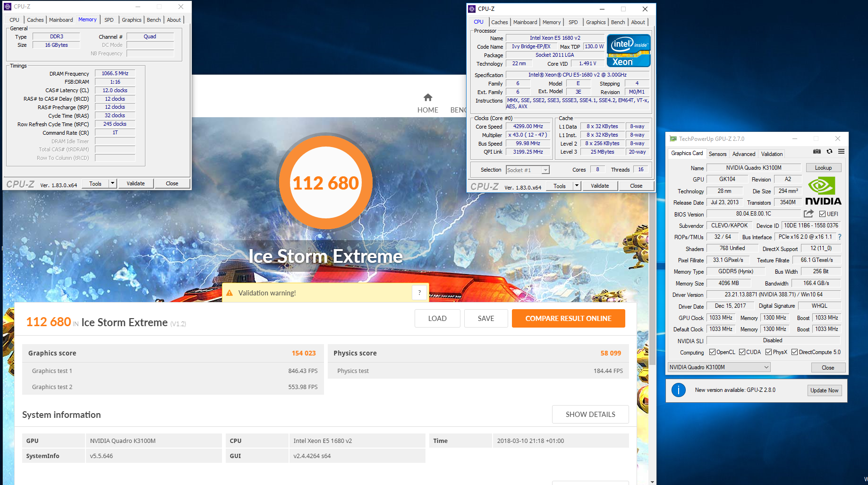Click Validate in right CPU-Z window
This screenshot has width=868, height=485.
(x=600, y=186)
